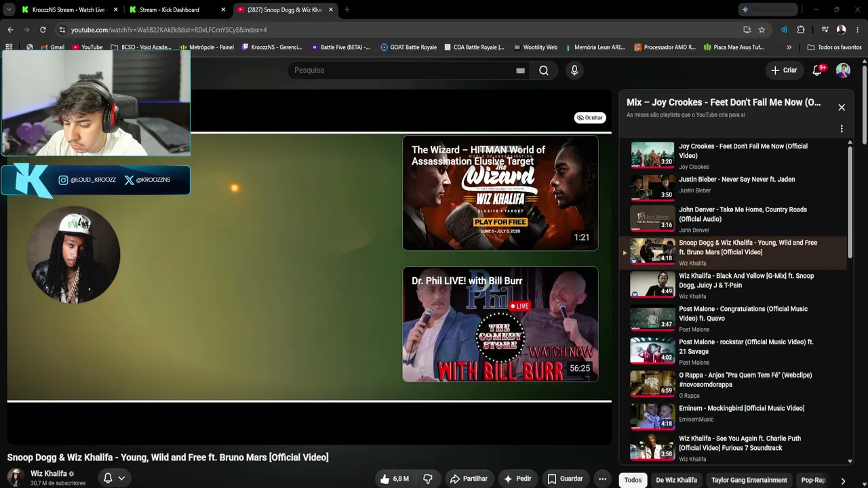Show hidden bookmarks overflow chevron
This screenshot has width=868, height=488.
pos(789,47)
